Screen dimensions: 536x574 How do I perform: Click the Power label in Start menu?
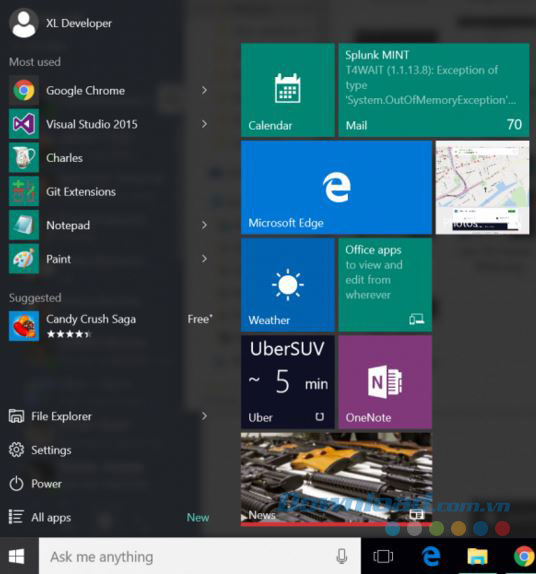(46, 484)
